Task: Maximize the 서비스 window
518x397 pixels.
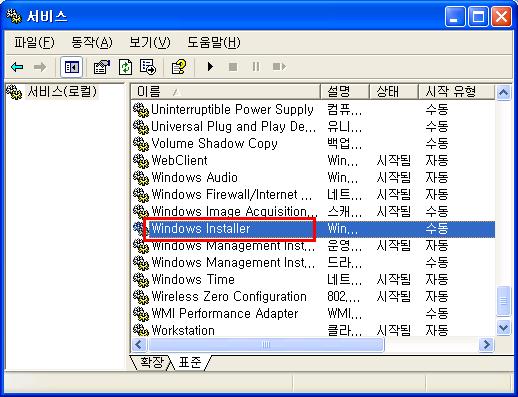Action: [478, 17]
